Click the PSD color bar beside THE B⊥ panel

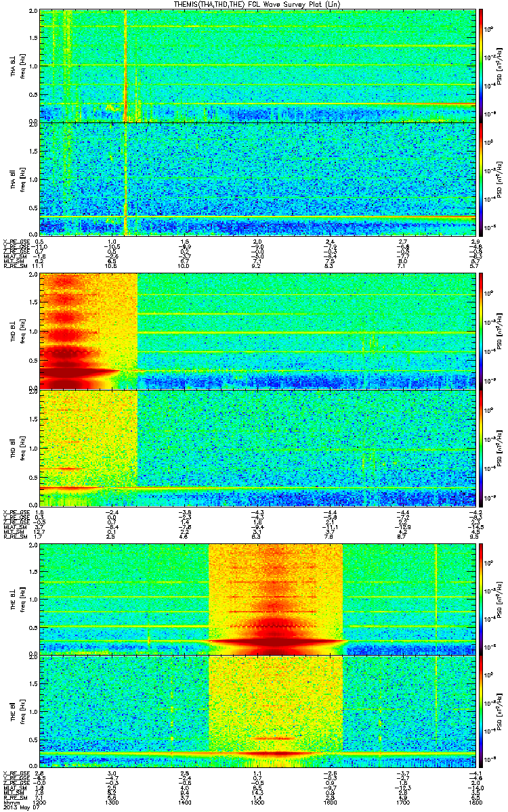tap(482, 598)
